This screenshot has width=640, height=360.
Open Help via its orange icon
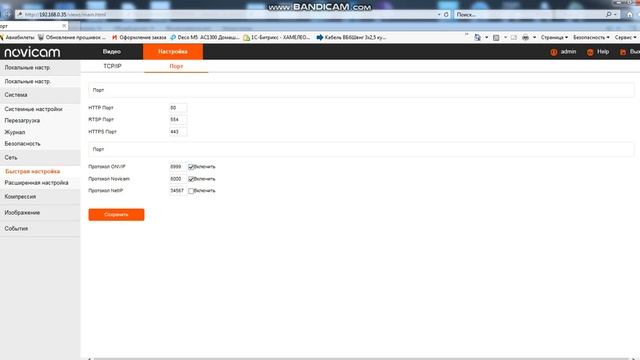(590, 52)
